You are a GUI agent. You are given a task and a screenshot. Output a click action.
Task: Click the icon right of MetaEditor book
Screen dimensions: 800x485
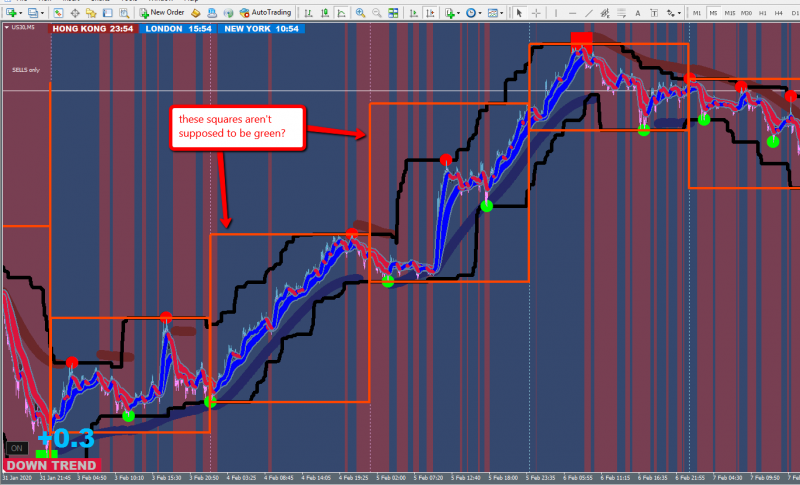pos(212,13)
